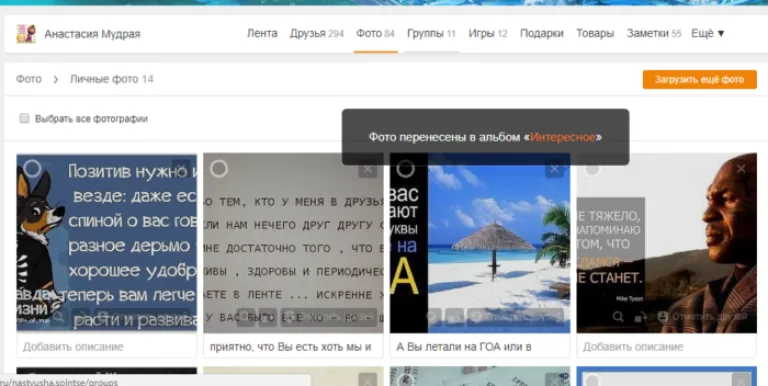Click the breadcrumb chevron after Фото
768x386 pixels.
pos(55,79)
